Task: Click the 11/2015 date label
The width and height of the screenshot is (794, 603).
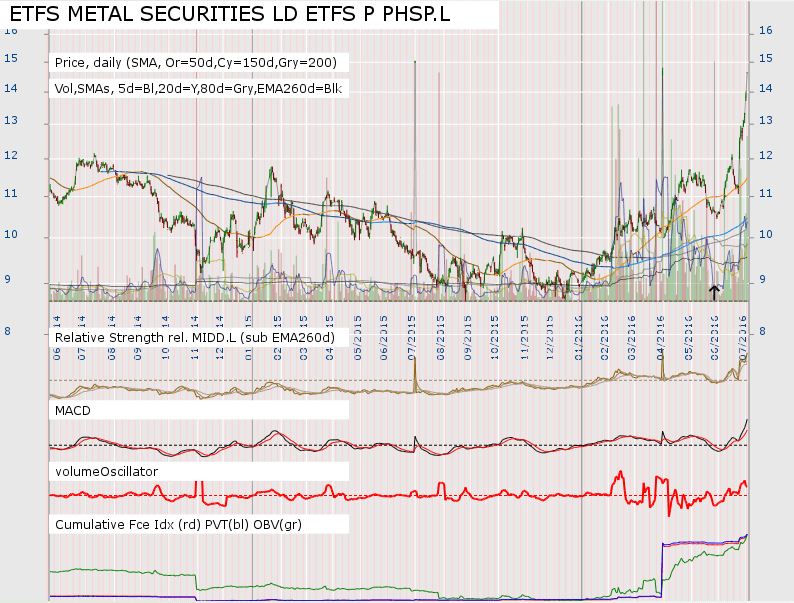Action: coord(524,338)
